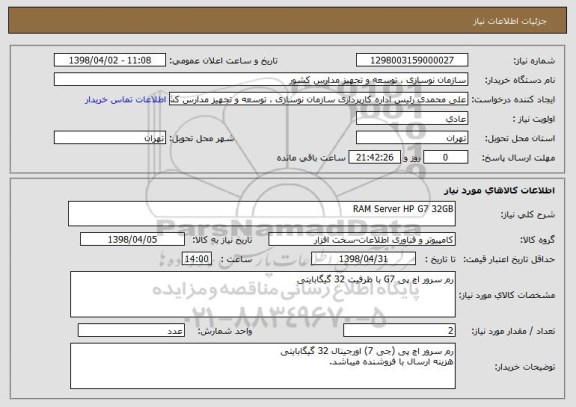576x407 pixels.
Task: Click the label ساعت باقی مانده
Action: 311,158
